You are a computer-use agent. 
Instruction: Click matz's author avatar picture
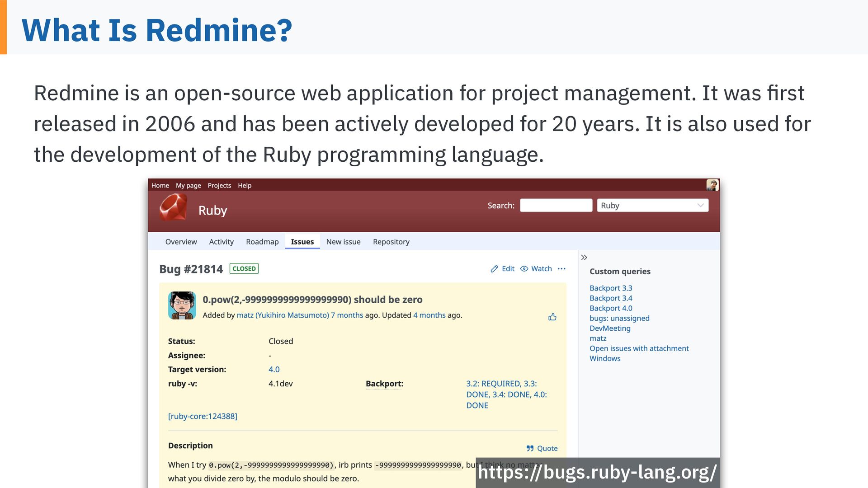pos(182,305)
